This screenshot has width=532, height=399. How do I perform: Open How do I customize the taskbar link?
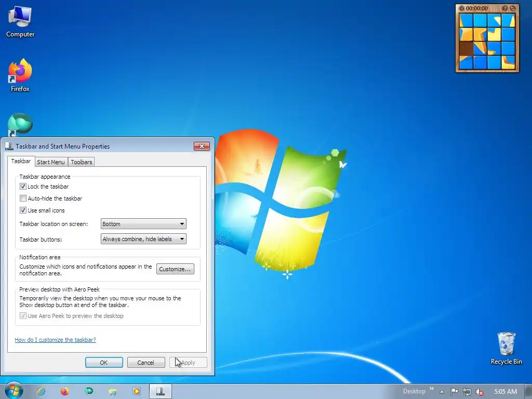coord(55,340)
